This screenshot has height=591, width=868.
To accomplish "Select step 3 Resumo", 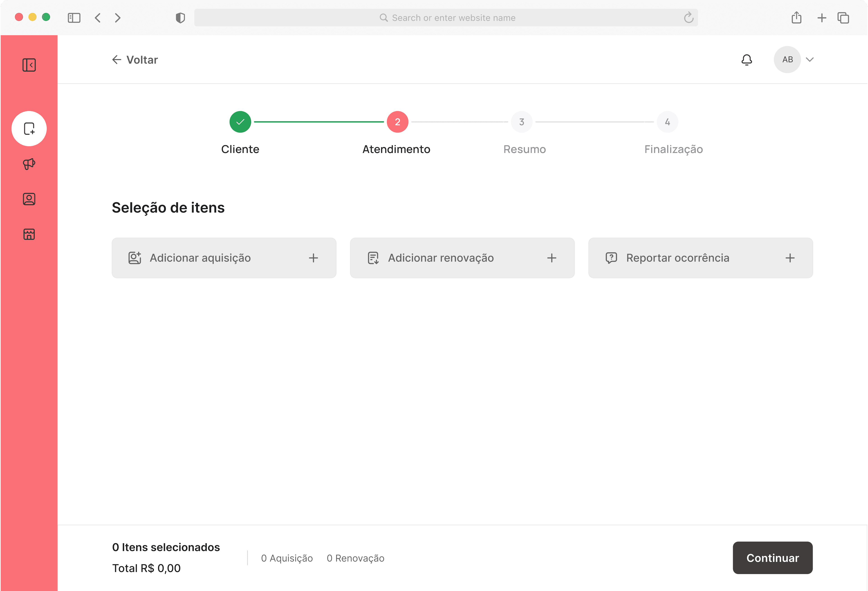I will coord(521,122).
